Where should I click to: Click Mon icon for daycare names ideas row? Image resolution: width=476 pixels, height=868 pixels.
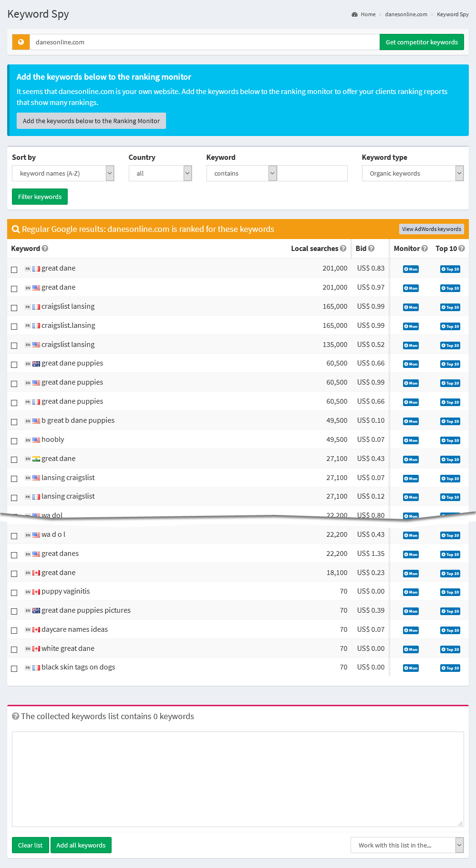411,630
